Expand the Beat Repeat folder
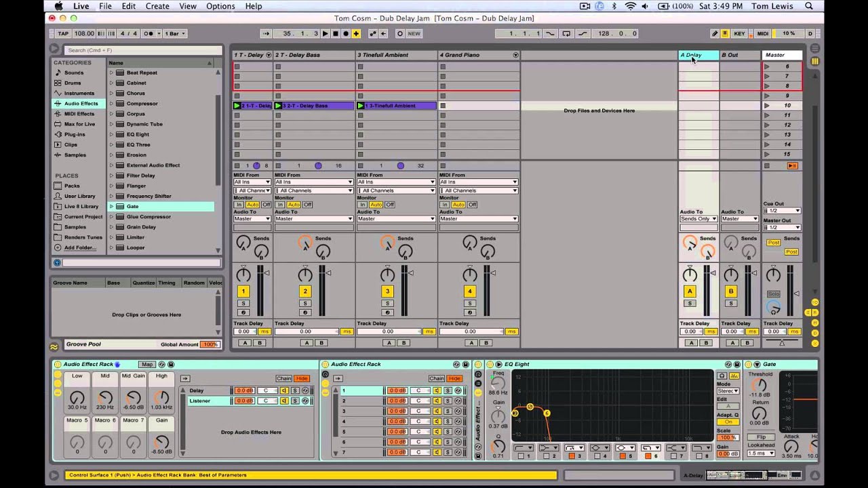868x488 pixels. pyautogui.click(x=111, y=73)
